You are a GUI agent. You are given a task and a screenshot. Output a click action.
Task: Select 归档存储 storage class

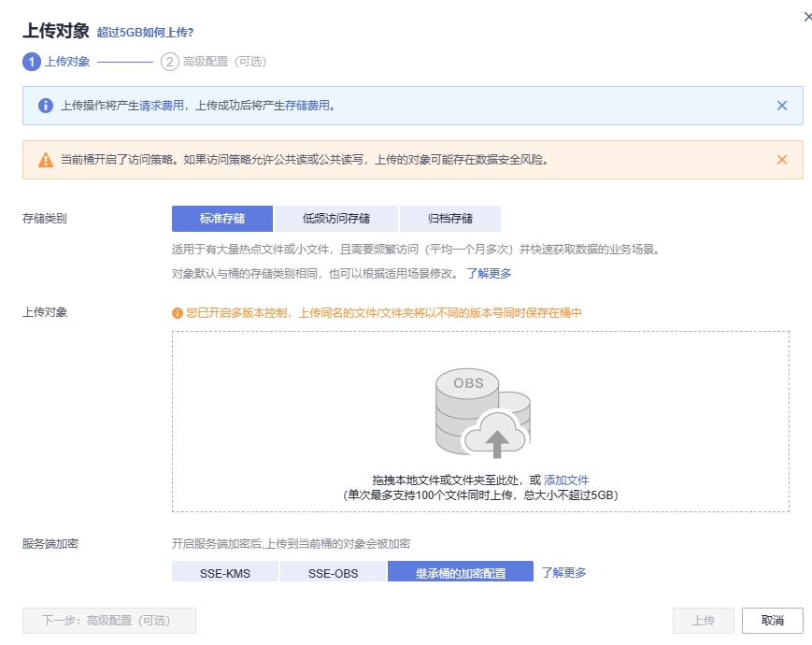tap(450, 219)
